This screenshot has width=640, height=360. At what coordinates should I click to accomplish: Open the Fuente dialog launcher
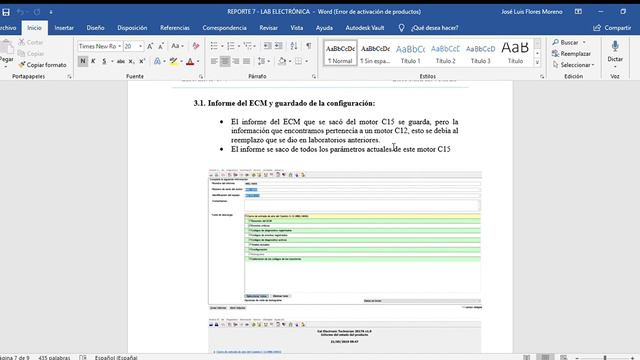[200, 76]
